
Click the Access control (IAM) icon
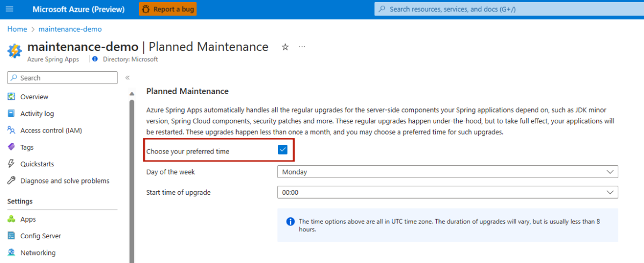[x=11, y=130]
